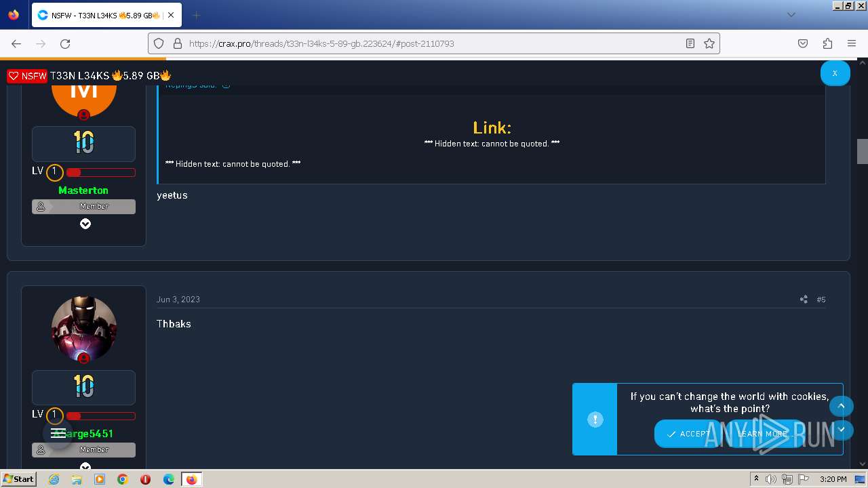Share post #5

[x=804, y=300]
